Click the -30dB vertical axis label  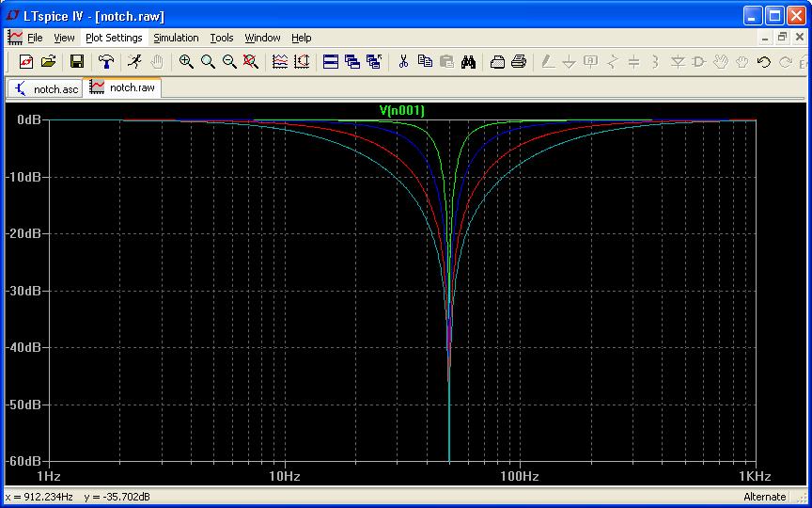click(23, 291)
